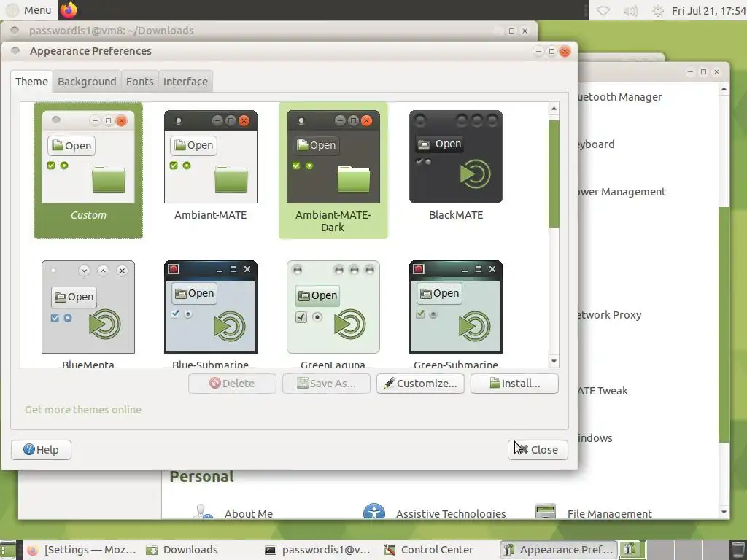
Task: Select the BlueMenta theme preview
Action: 88,314
